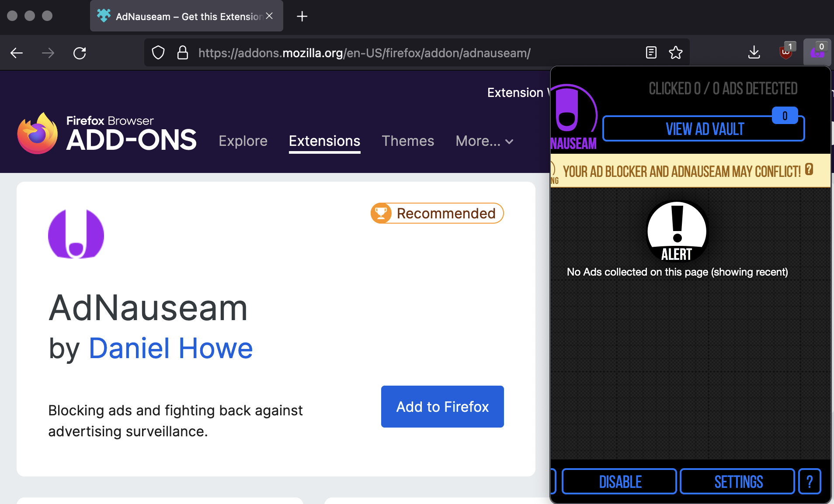Open the uBlock Origin extension icon
This screenshot has height=504, width=834.
786,52
